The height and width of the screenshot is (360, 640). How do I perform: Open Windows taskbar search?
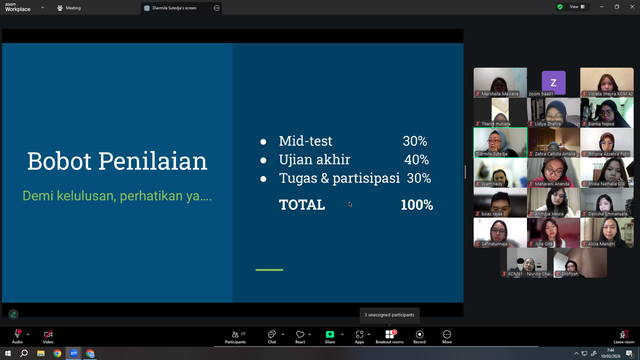point(24,353)
